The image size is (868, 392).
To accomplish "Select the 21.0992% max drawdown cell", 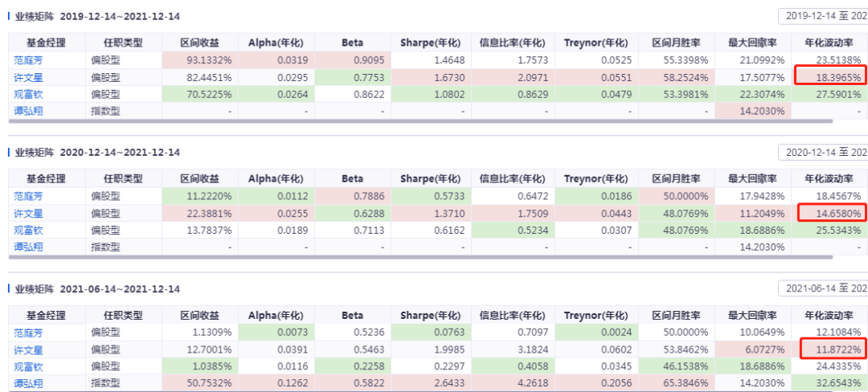I will coord(753,60).
